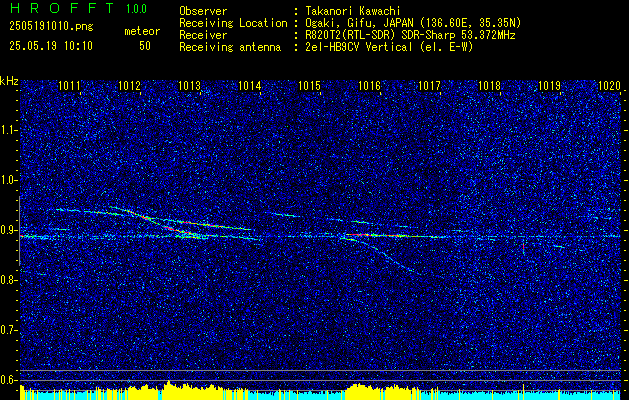
Task: Click the 1018 time axis marker
Action: pyautogui.click(x=489, y=85)
